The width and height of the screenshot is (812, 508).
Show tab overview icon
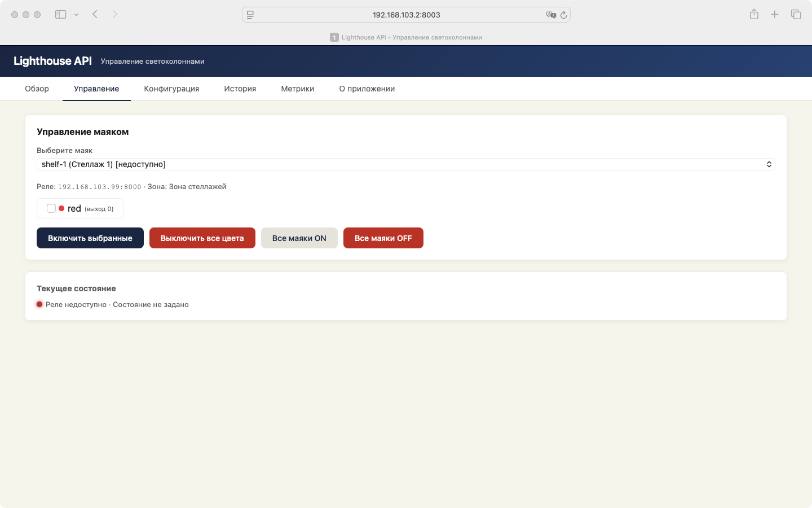pyautogui.click(x=796, y=15)
